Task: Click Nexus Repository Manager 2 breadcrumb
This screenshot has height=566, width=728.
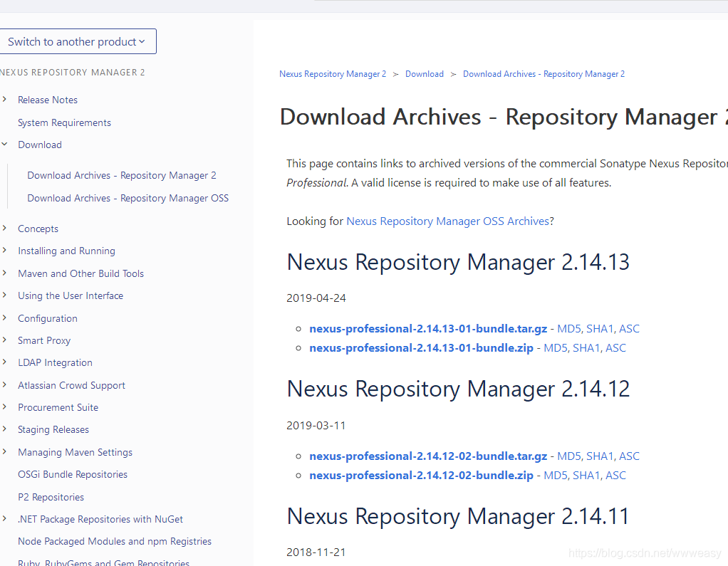Action: click(x=333, y=74)
